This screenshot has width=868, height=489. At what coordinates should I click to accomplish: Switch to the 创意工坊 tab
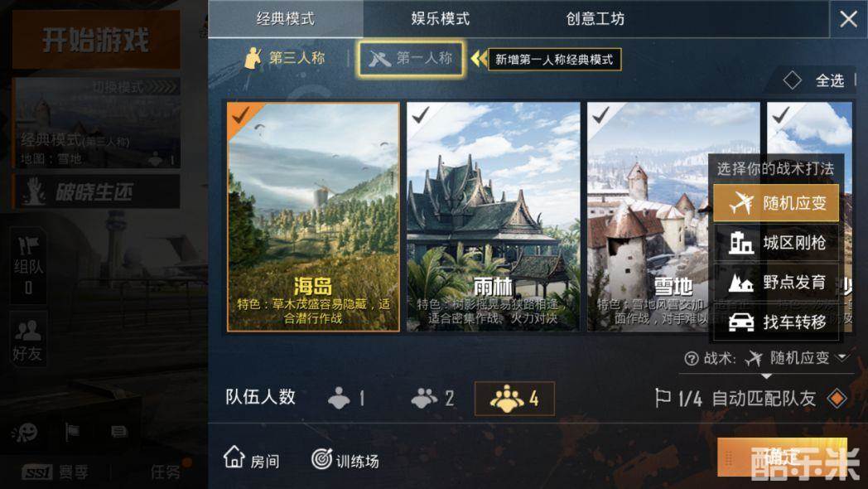(x=595, y=19)
